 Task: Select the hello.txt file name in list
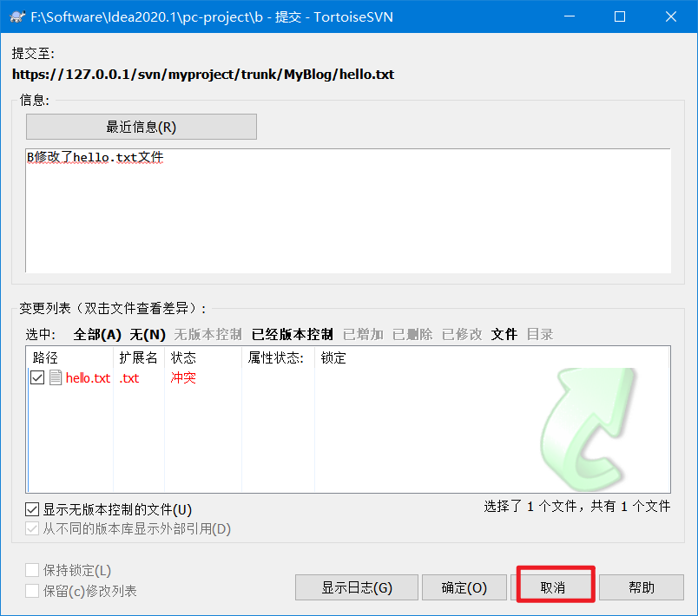pyautogui.click(x=88, y=378)
